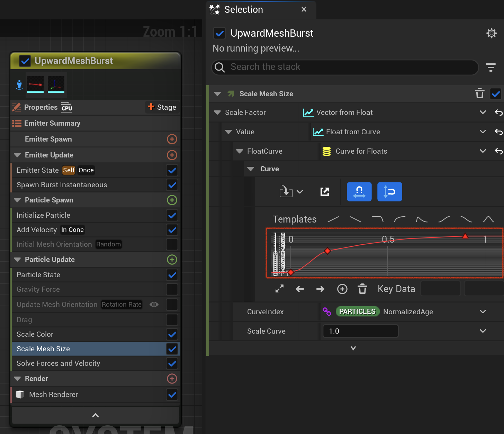The height and width of the screenshot is (434, 504).
Task: Click the fit curve view icon
Action: pos(279,289)
